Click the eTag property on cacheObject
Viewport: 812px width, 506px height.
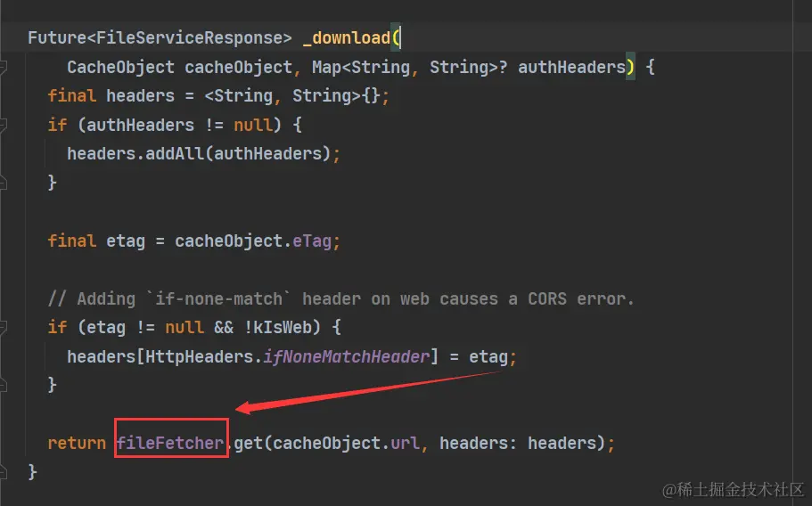click(312, 241)
